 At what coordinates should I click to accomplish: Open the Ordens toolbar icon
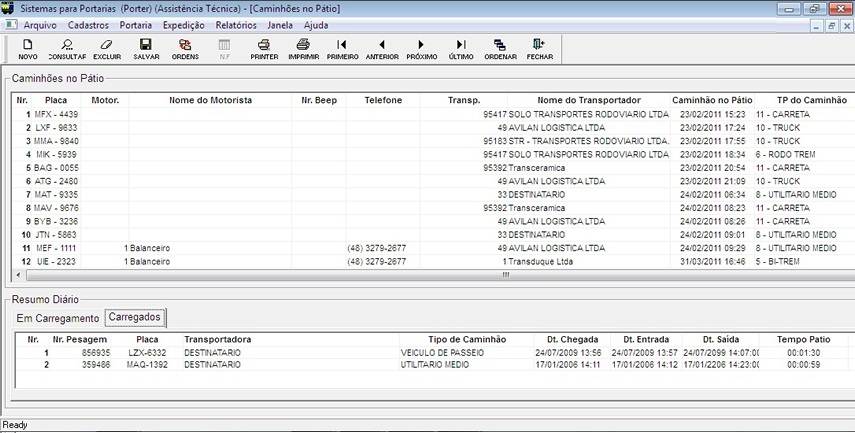[x=185, y=49]
